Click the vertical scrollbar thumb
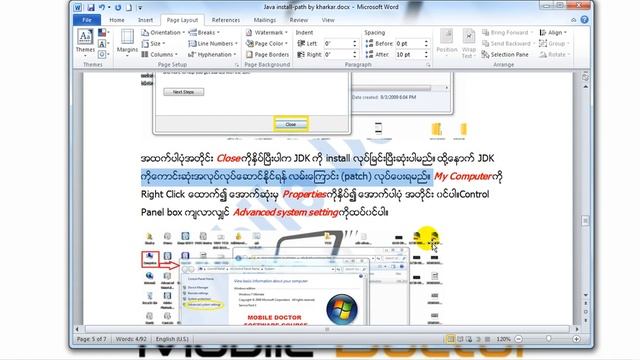Image resolution: width=640 pixels, height=360 pixels. tap(585, 221)
